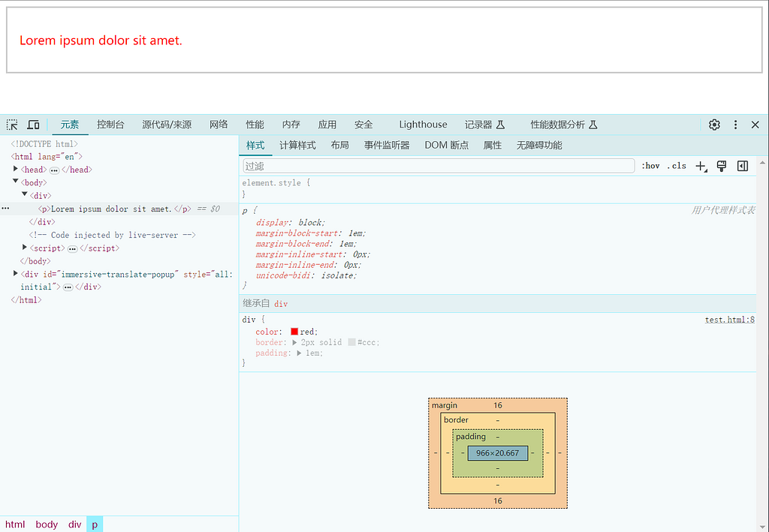
Task: Click the ellipsis inside the script element
Action: coord(72,248)
